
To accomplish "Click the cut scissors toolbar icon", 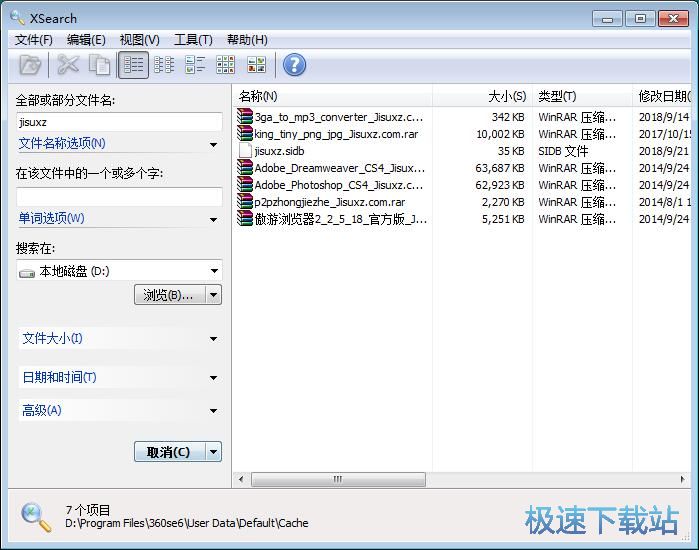I will [x=68, y=65].
